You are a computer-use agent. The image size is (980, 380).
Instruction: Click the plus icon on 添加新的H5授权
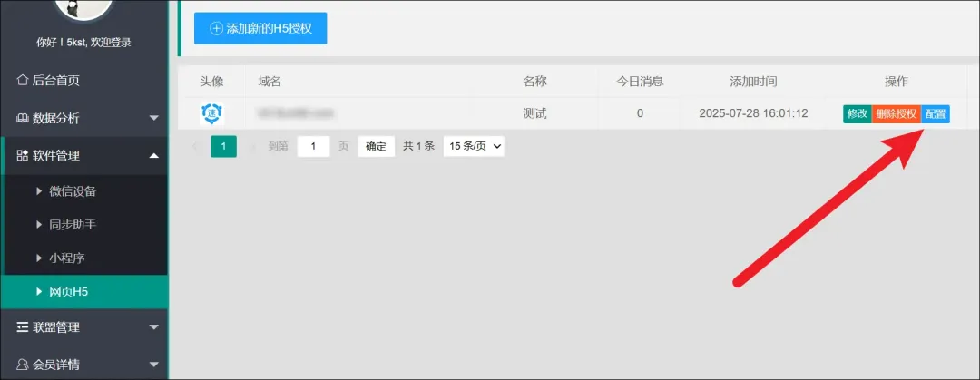216,28
